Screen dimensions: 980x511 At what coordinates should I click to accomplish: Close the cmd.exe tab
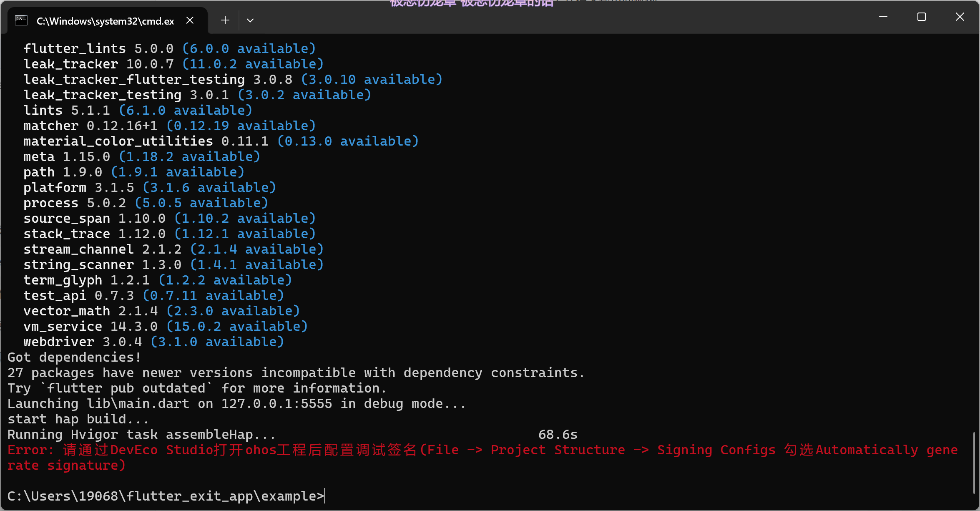[x=190, y=20]
